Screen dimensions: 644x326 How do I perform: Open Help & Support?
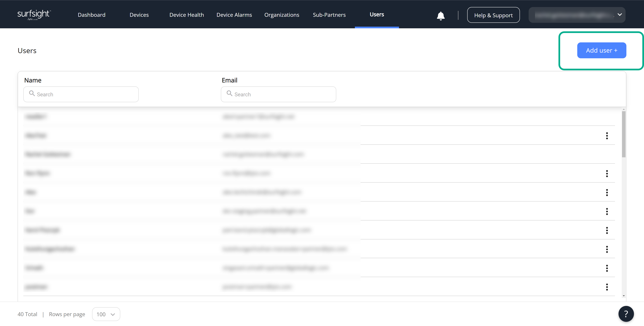click(x=493, y=15)
